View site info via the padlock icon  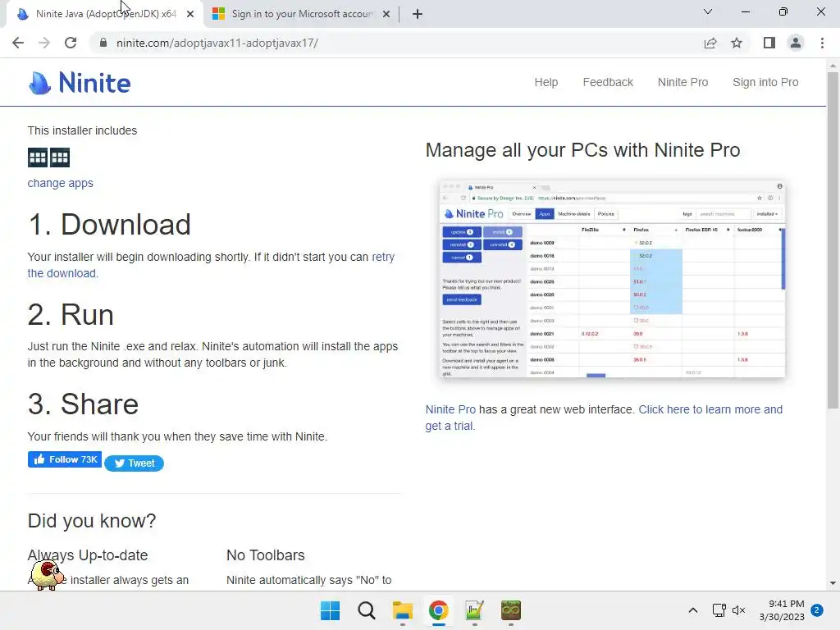[103, 43]
